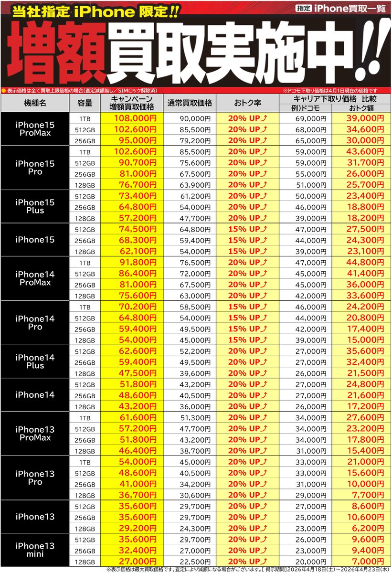Click the iPhone15 Plus model cell

click(35, 206)
